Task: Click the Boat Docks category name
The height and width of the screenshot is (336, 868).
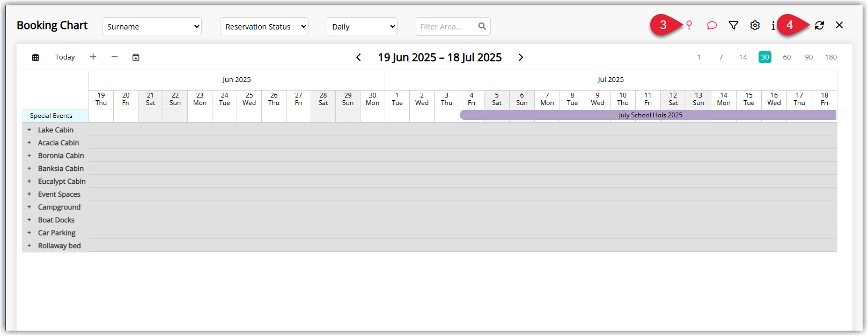Action: pyautogui.click(x=56, y=220)
